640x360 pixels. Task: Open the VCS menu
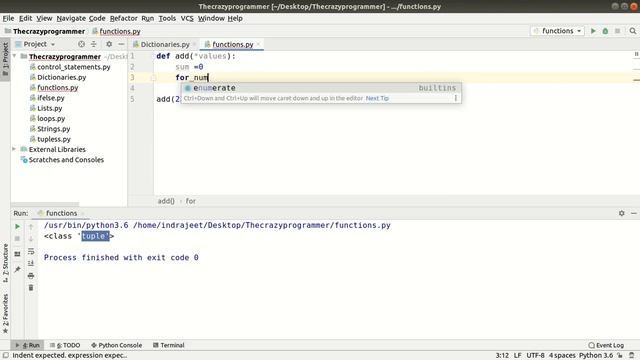[x=187, y=18]
